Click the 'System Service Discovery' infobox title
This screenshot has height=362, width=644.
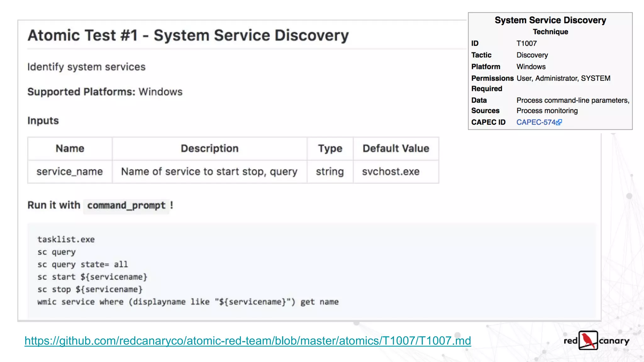pos(550,20)
